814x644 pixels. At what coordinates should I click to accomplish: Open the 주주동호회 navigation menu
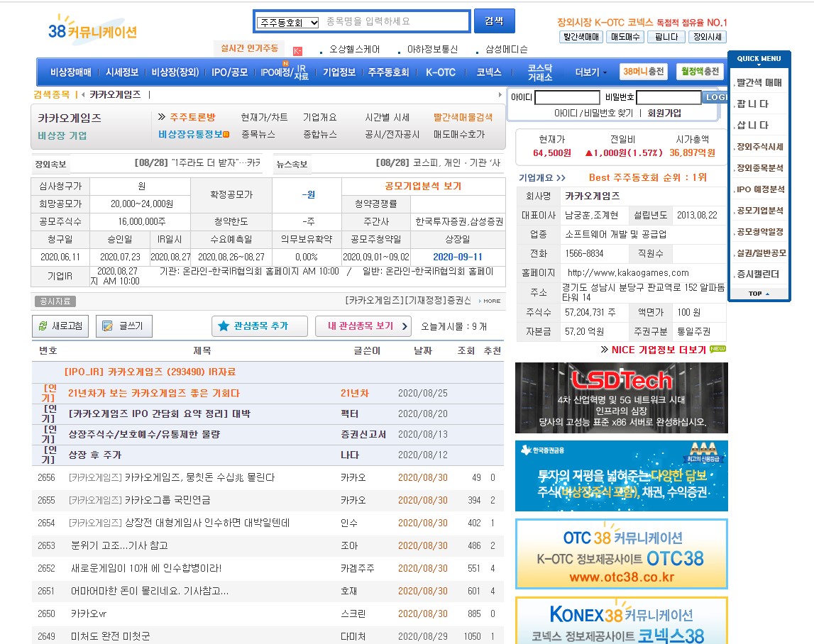pos(388,72)
